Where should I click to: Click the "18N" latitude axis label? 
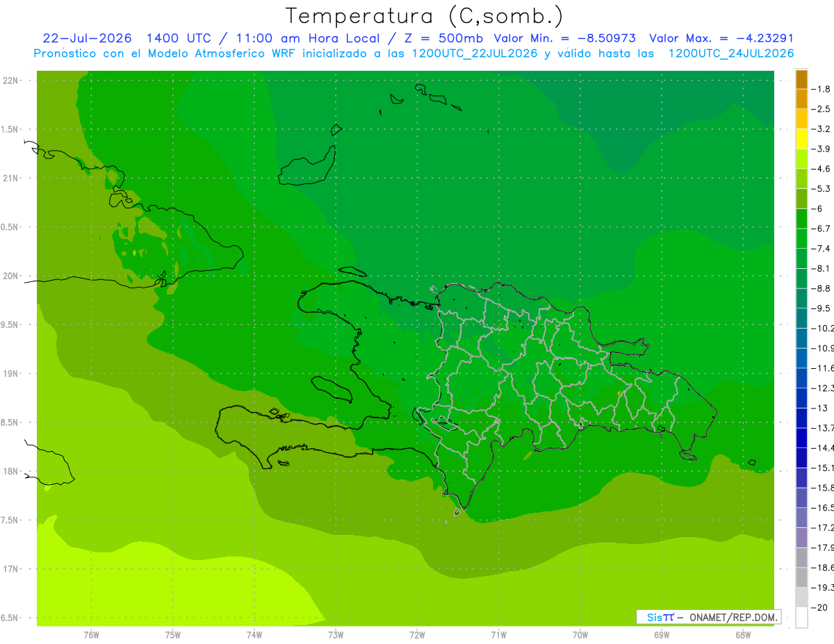coord(12,472)
